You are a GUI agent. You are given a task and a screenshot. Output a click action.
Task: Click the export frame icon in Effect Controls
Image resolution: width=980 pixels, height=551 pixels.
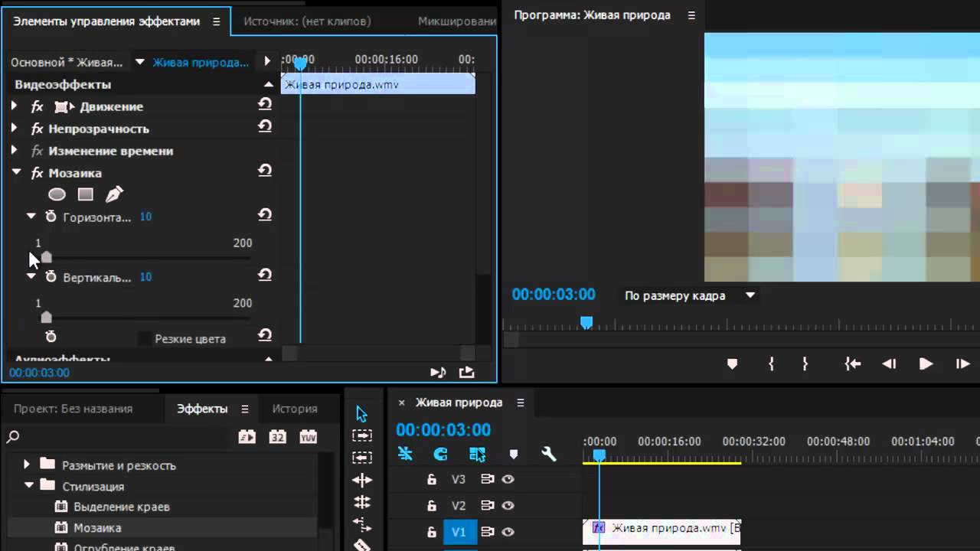click(x=466, y=372)
